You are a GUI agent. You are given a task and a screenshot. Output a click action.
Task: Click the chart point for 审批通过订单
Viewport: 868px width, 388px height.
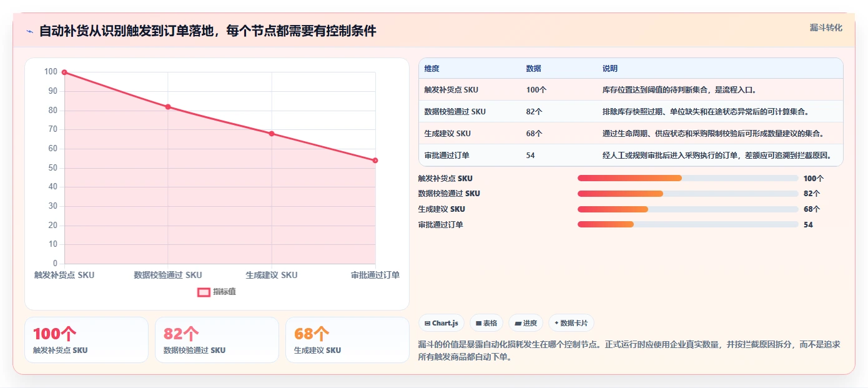(x=375, y=161)
